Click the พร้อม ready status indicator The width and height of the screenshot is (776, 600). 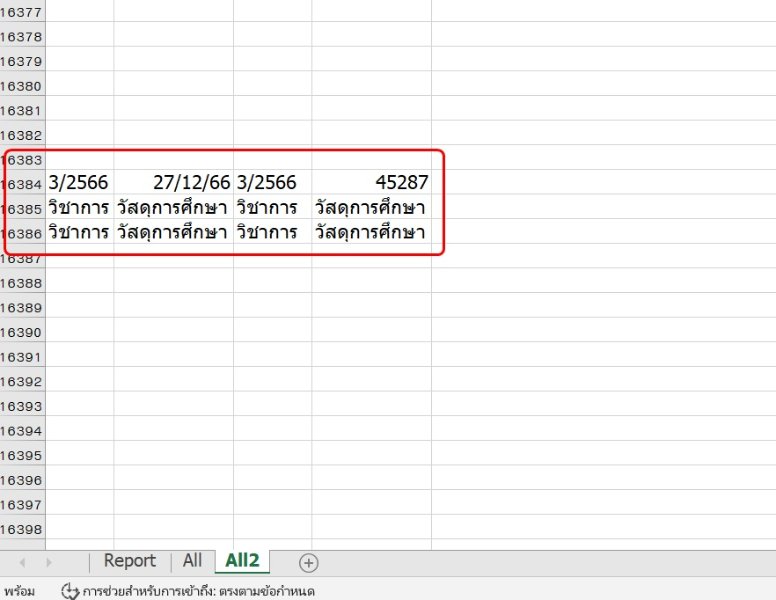tap(19, 591)
